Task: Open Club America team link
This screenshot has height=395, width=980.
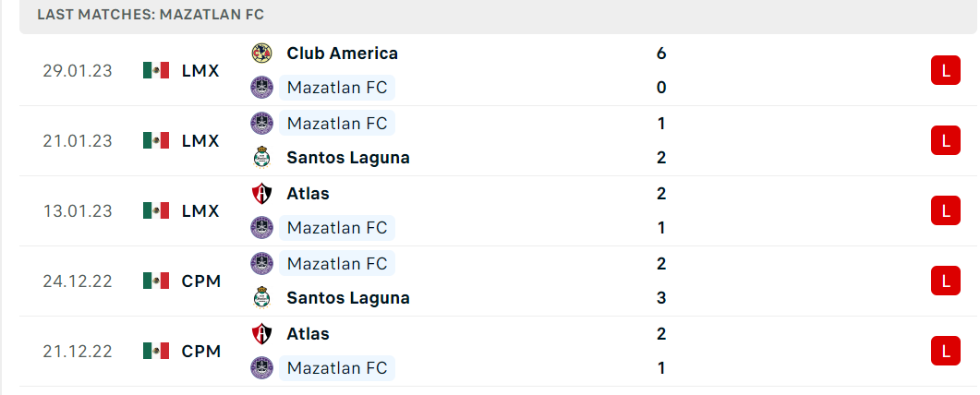Action: point(342,54)
